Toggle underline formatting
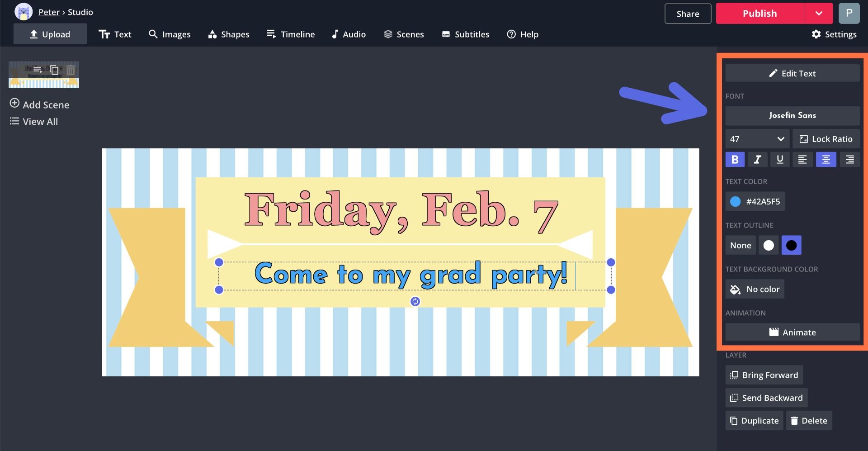Screen dimensions: 868x451 pos(780,159)
